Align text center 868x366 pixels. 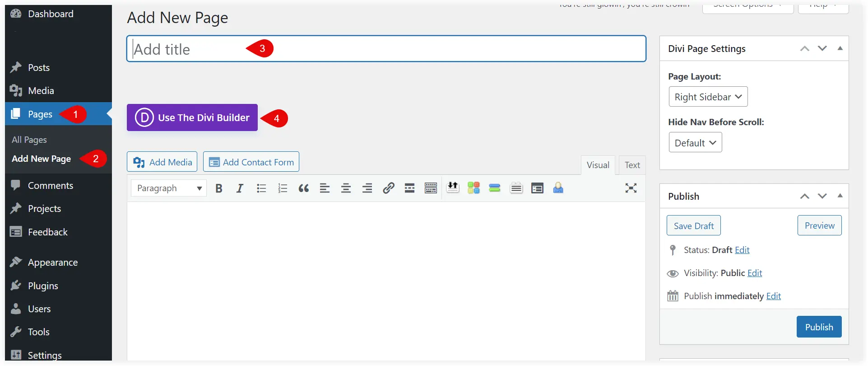[x=346, y=188]
